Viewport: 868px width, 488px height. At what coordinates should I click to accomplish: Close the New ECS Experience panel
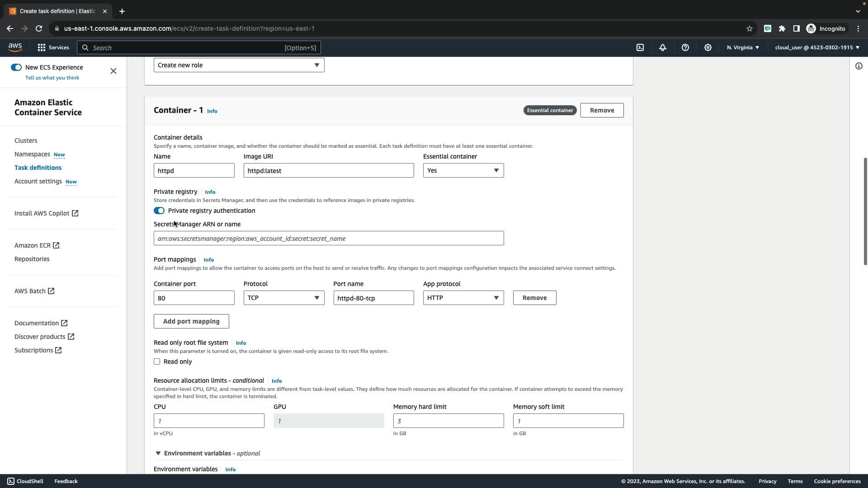click(113, 71)
